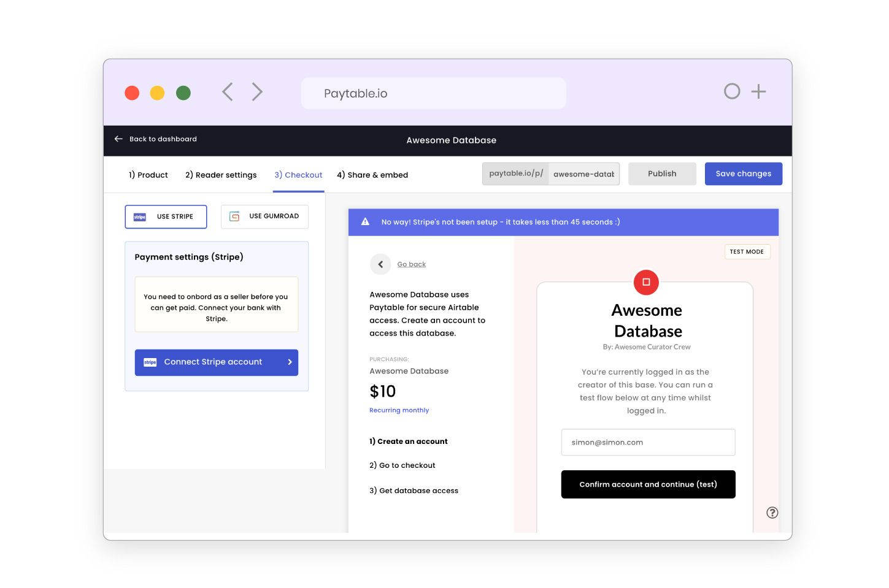Image resolution: width=889 pixels, height=588 pixels.
Task: Click the browser forward arrow
Action: pos(257,92)
